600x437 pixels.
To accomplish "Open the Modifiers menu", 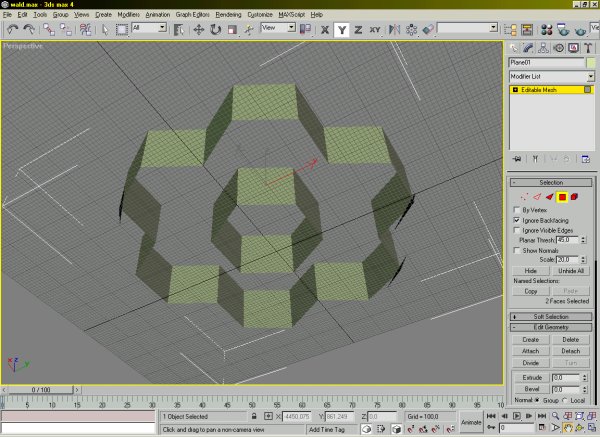I will click(x=128, y=16).
